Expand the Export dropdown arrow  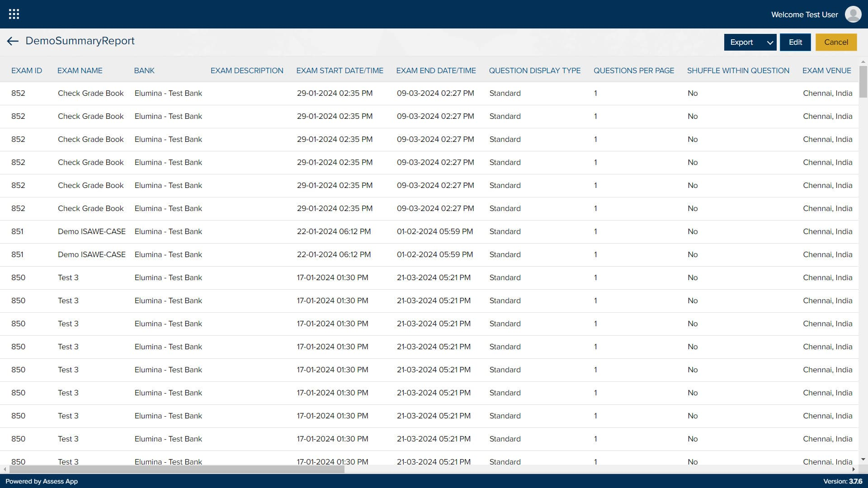770,42
